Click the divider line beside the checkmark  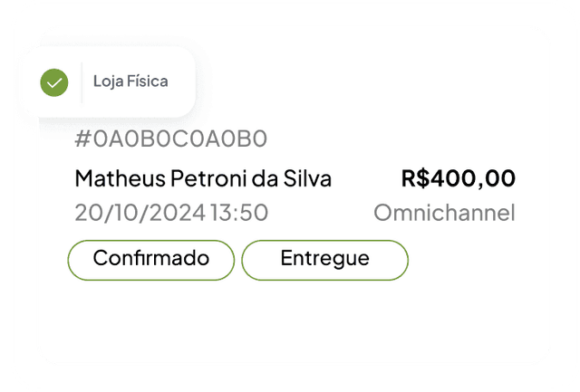[x=82, y=82]
